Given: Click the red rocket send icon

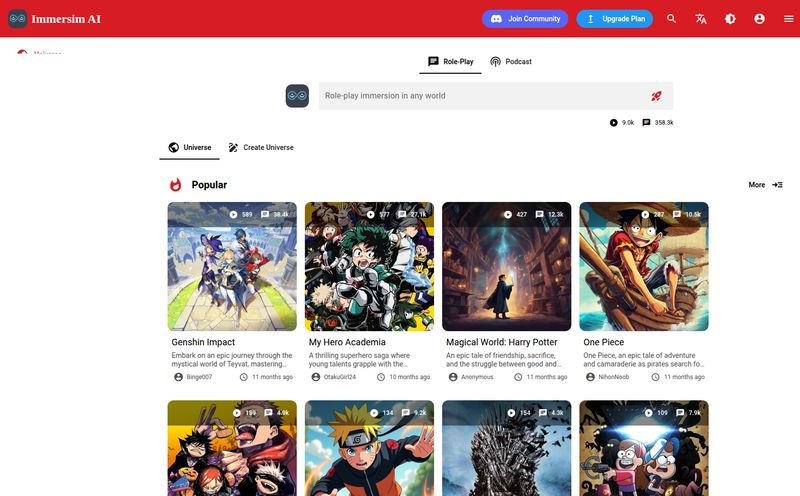Looking at the screenshot, I should [656, 96].
